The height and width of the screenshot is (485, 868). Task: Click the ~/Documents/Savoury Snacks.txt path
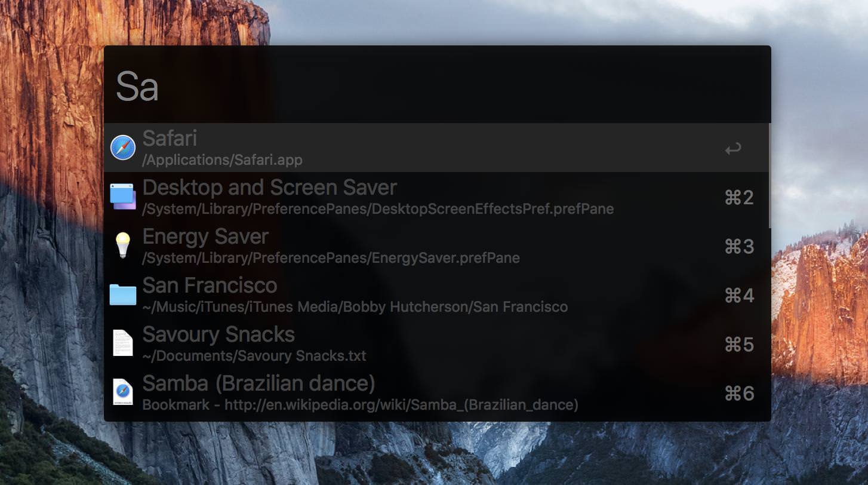click(x=254, y=356)
